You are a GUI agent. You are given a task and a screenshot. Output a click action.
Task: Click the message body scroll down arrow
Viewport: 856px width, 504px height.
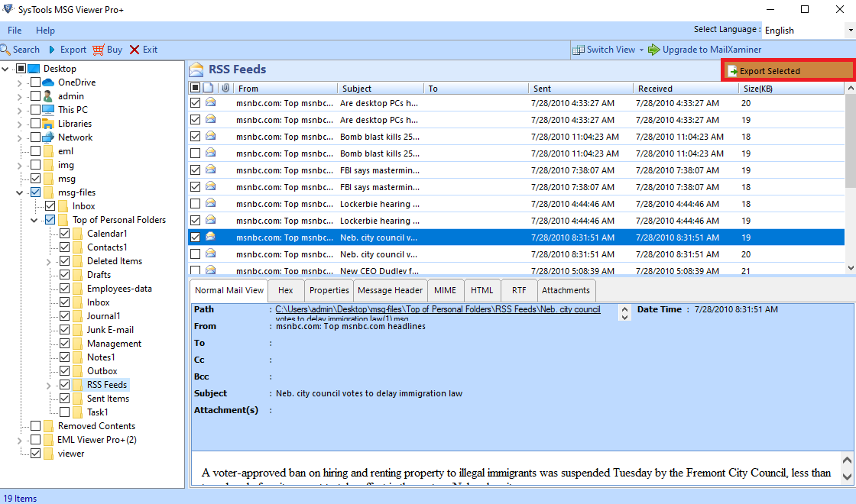tap(848, 477)
